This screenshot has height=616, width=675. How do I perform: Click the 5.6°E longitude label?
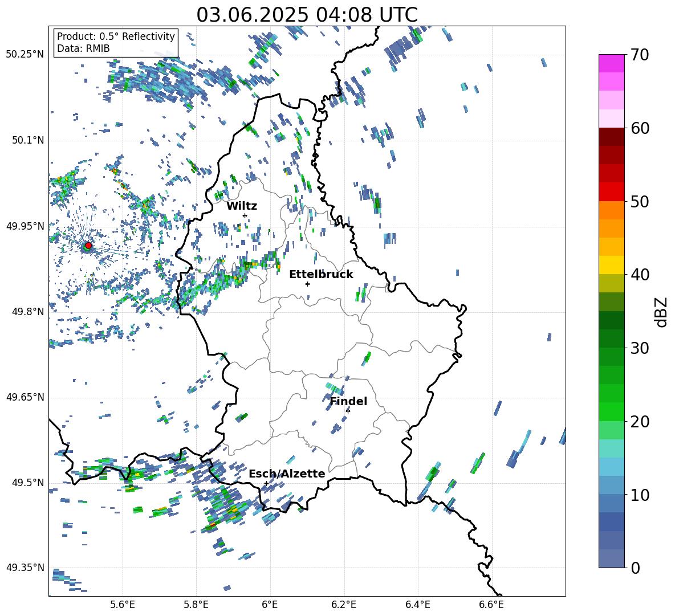click(123, 605)
